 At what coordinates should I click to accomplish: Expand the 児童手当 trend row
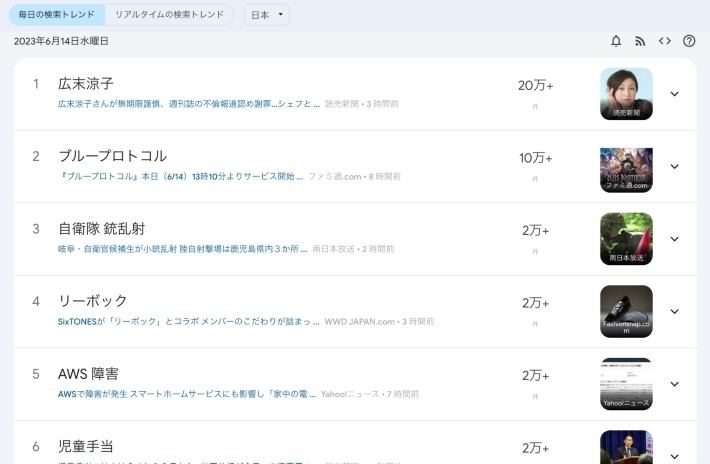coord(674,456)
